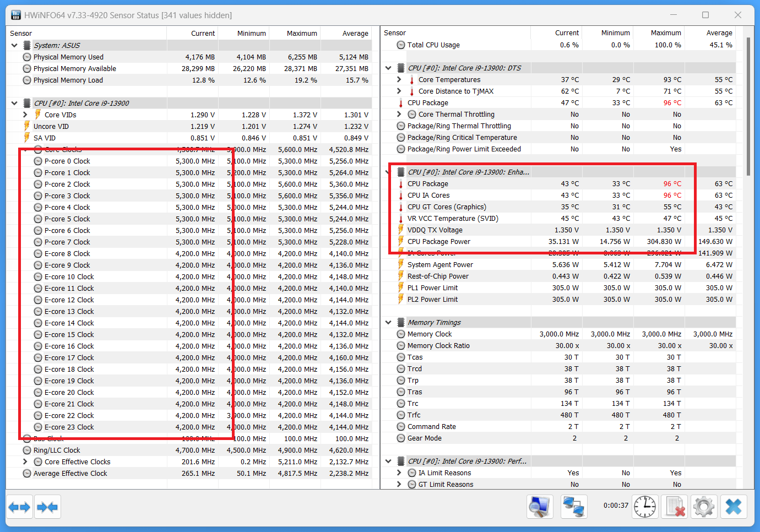Click the circle icon beside Physical Memory Used
The height and width of the screenshot is (532, 760).
(x=27, y=57)
